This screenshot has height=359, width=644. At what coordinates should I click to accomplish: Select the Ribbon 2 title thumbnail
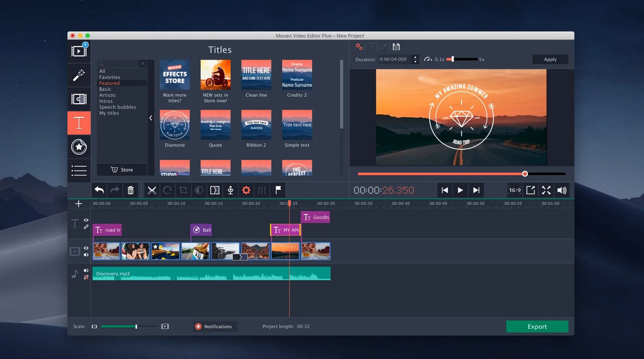pos(256,125)
